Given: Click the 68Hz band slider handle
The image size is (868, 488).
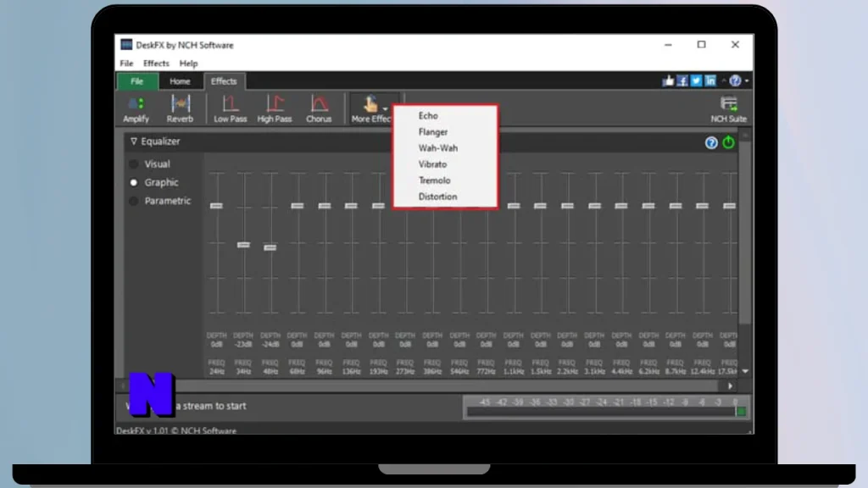Looking at the screenshot, I should click(x=298, y=206).
